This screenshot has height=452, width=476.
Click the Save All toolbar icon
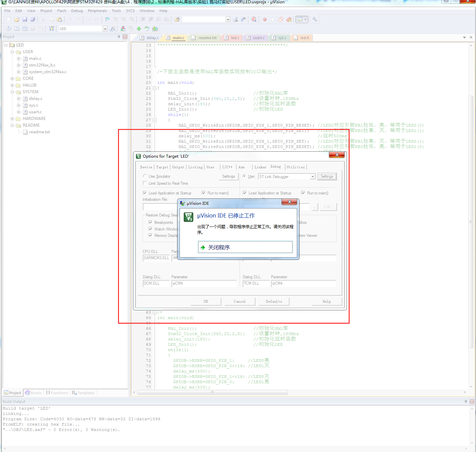point(33,19)
